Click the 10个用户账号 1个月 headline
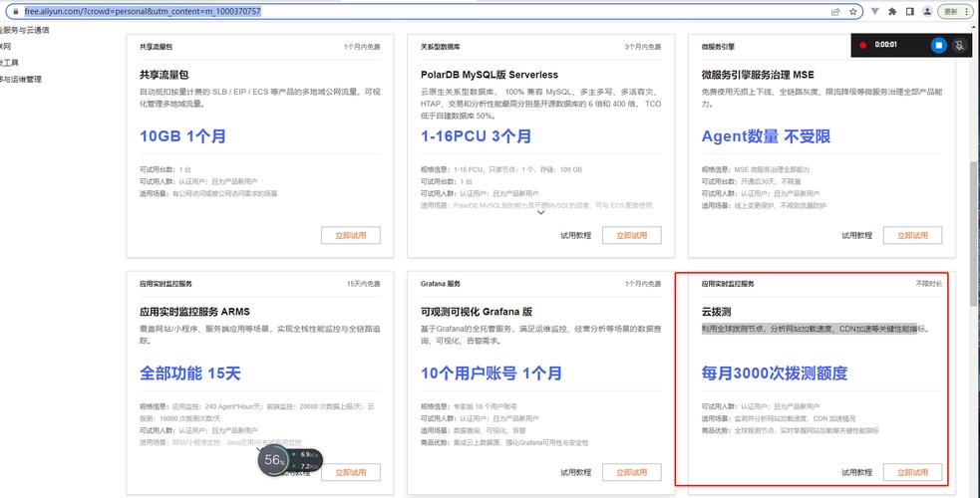 491,373
